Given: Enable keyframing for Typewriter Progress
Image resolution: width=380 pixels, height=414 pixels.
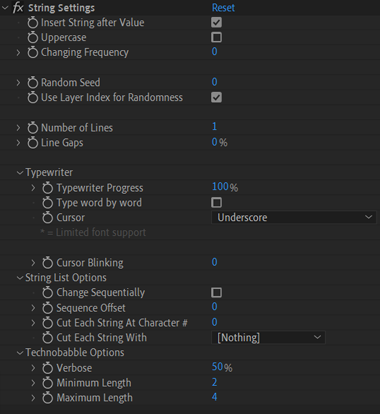Looking at the screenshot, I should 48,188.
